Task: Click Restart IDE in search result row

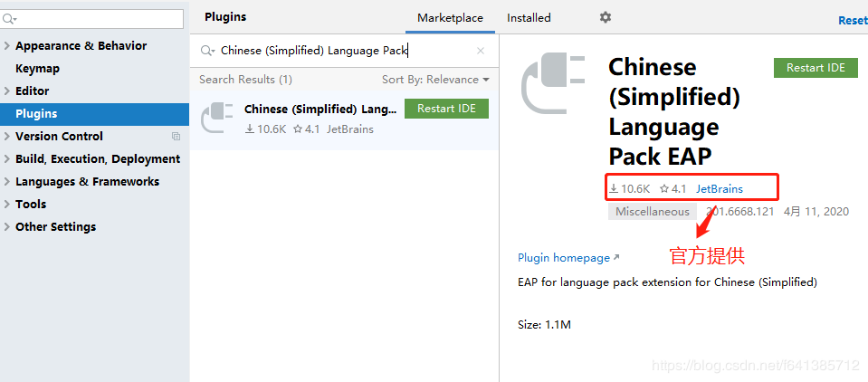Action: 446,109
